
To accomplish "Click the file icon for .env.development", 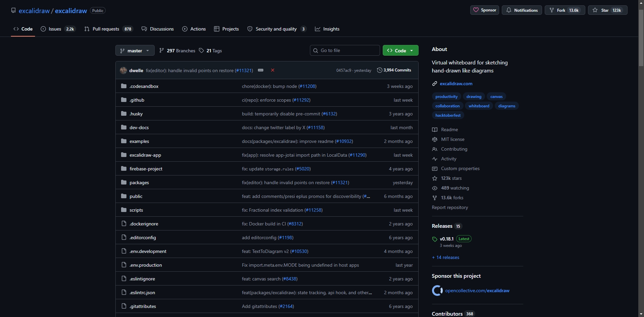I will click(124, 251).
